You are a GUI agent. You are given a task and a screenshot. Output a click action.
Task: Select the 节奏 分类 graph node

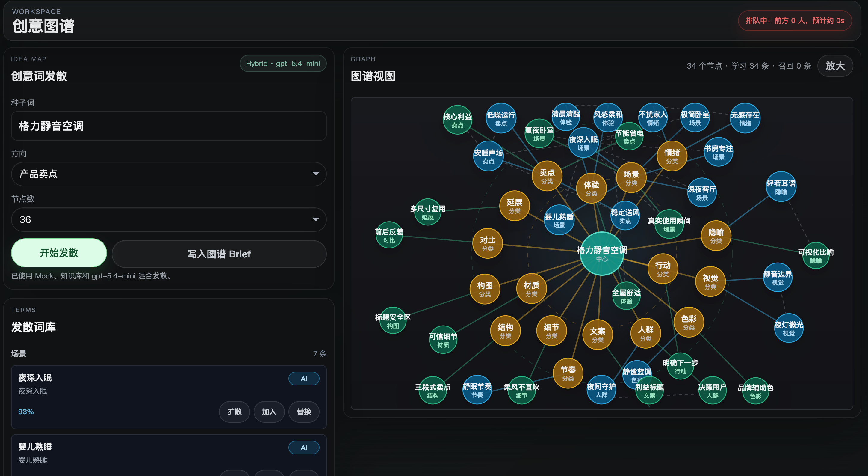pyautogui.click(x=568, y=373)
